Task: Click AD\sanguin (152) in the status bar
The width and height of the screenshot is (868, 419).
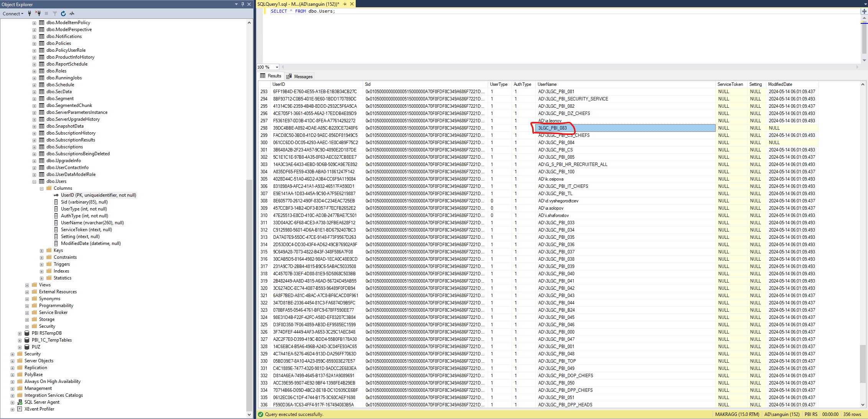Action: coord(782,414)
